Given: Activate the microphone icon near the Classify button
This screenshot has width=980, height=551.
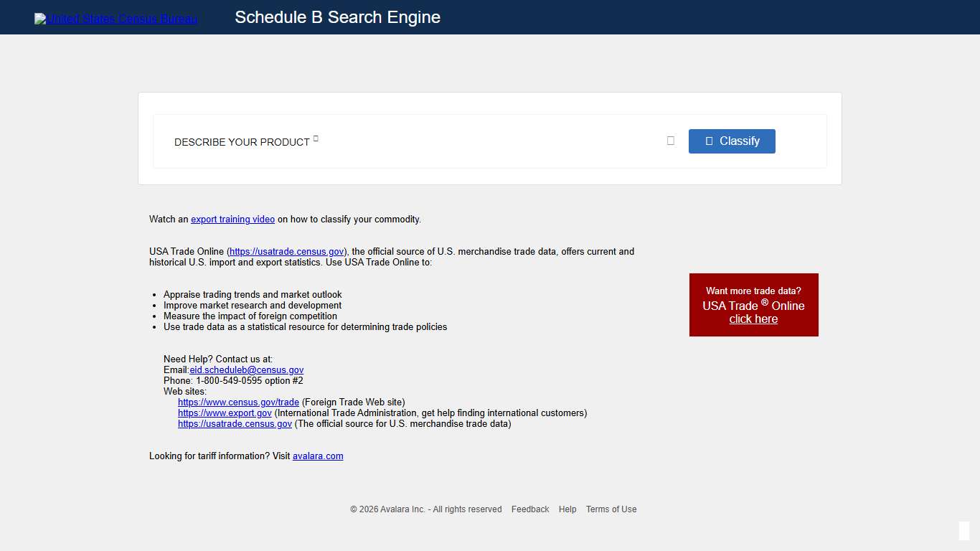Looking at the screenshot, I should tap(670, 141).
